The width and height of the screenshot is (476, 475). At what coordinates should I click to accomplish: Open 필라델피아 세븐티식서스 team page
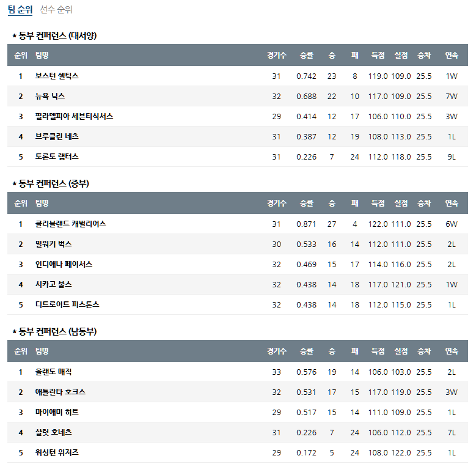pyautogui.click(x=74, y=116)
